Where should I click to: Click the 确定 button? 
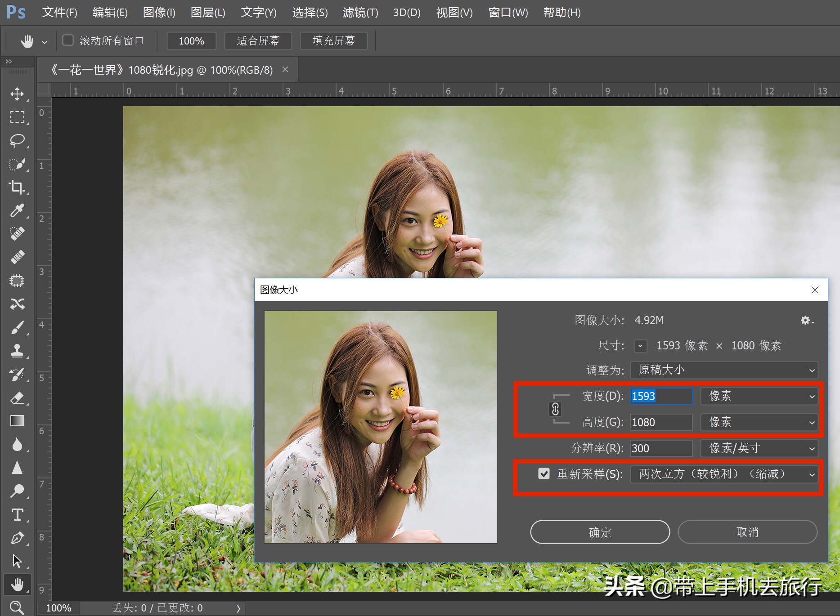(x=600, y=532)
